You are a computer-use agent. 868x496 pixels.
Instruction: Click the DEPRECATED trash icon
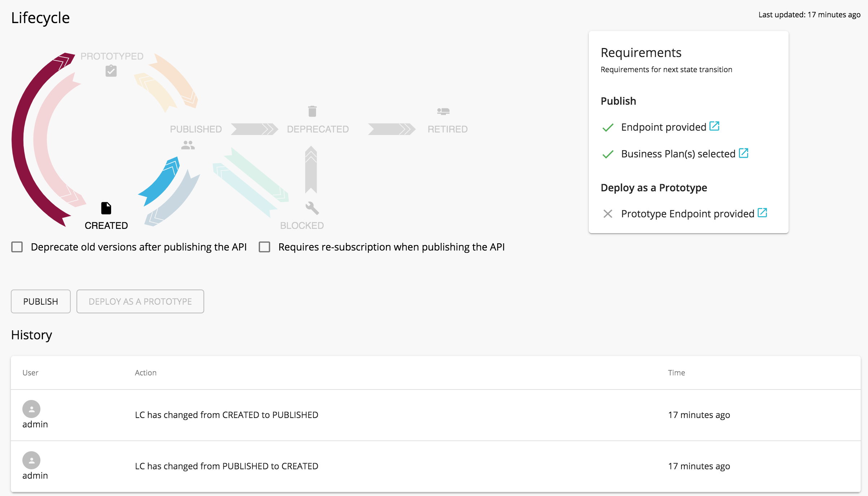[312, 112]
